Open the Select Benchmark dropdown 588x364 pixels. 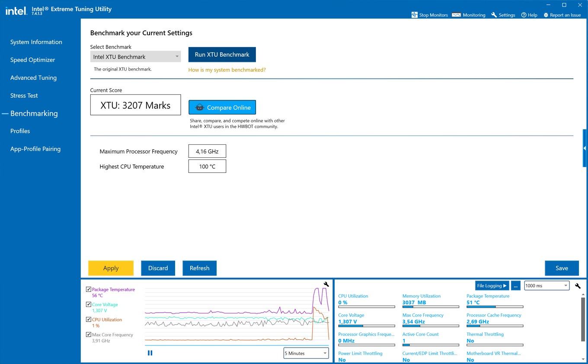coord(135,57)
